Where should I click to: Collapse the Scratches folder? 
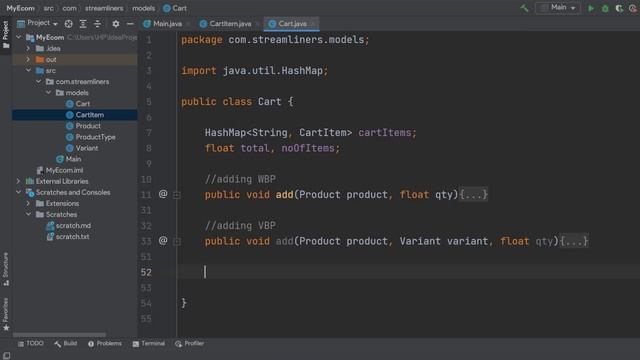[28, 214]
